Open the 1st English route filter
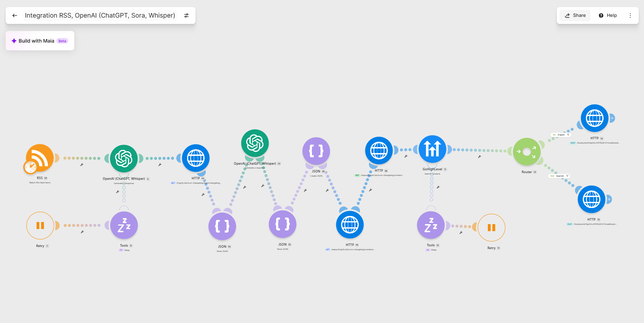This screenshot has width=644, height=323. (561, 135)
